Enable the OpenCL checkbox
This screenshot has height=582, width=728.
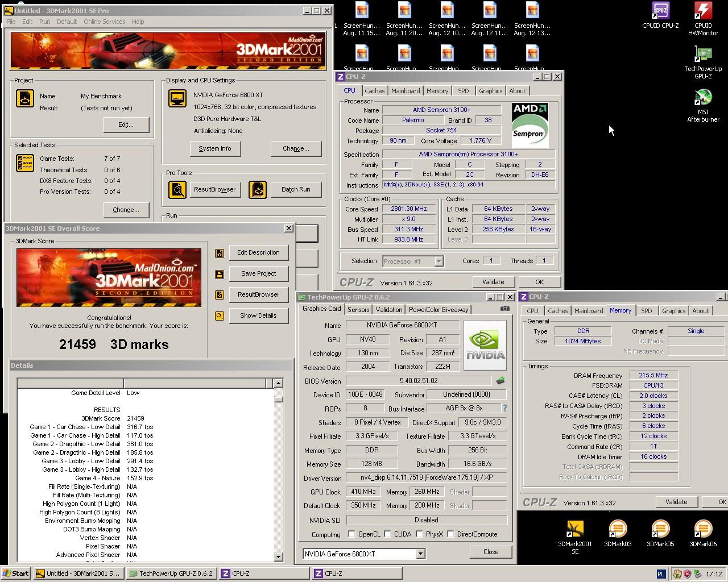click(x=351, y=534)
